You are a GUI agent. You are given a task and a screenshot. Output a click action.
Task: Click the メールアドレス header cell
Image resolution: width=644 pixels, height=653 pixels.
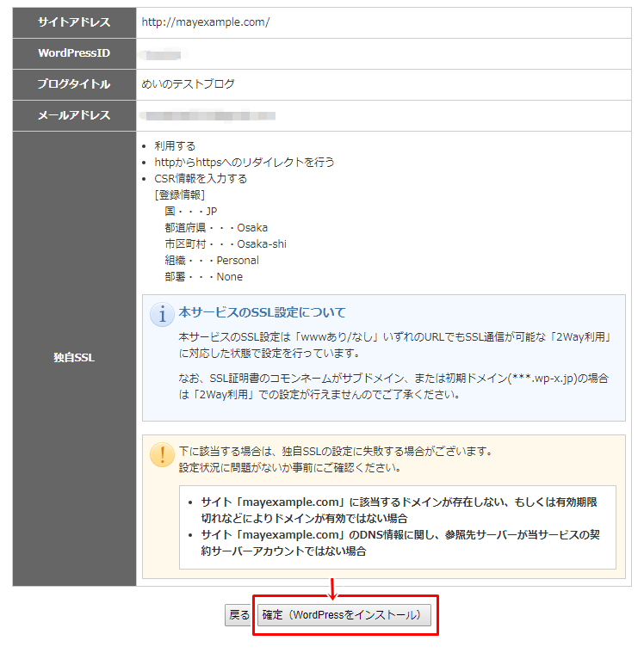[x=74, y=115]
